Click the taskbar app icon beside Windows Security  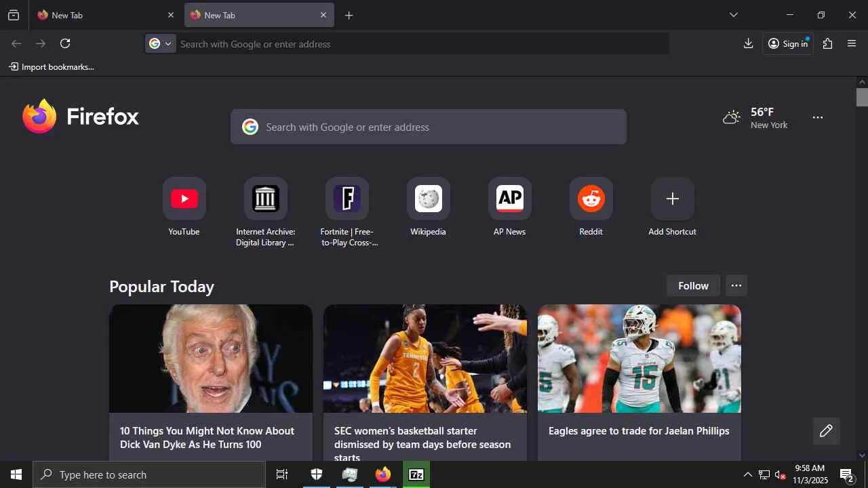(x=350, y=474)
